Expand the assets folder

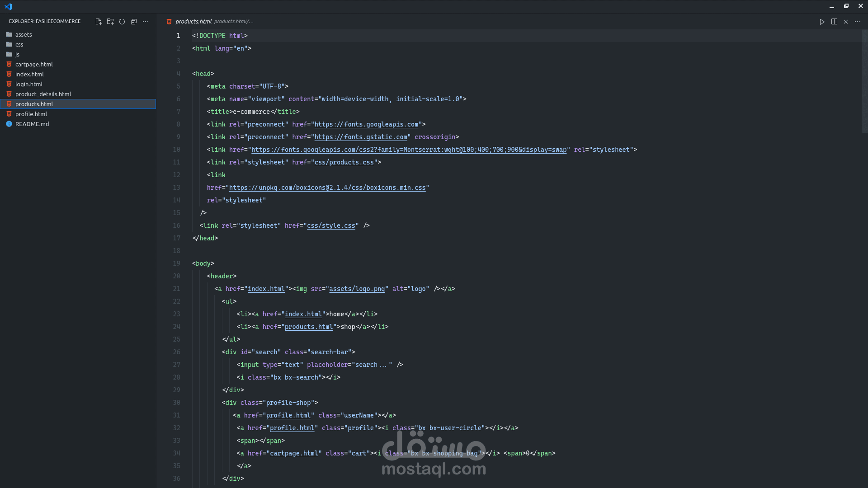pos(78,34)
